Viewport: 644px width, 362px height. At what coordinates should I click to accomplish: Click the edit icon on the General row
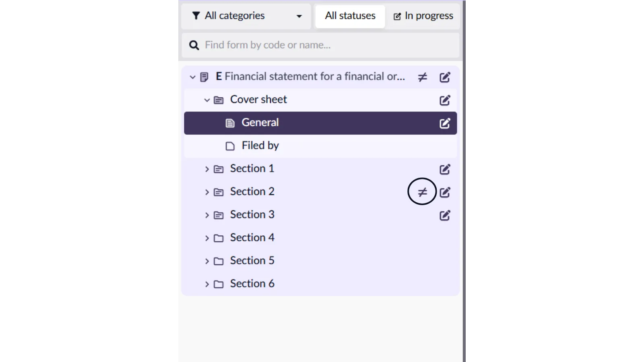(445, 123)
